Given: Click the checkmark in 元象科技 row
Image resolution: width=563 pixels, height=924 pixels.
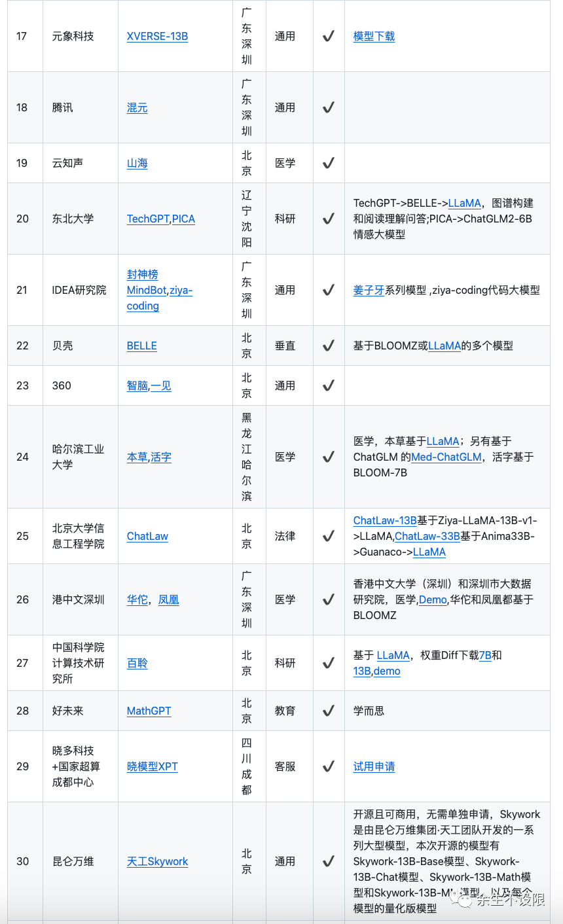Looking at the screenshot, I should 329,36.
